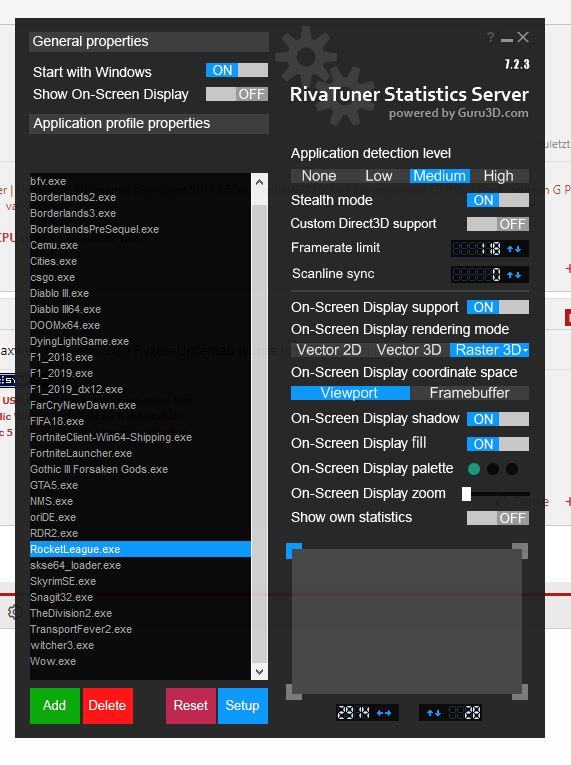Image resolution: width=571 pixels, height=765 pixels.
Task: Toggle Start with Windows switch
Action: click(237, 70)
